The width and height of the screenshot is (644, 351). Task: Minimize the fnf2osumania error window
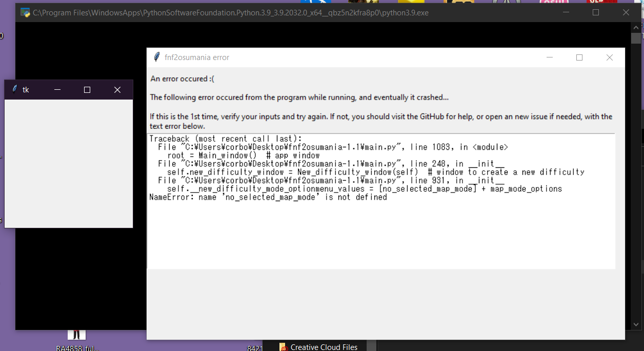click(549, 57)
